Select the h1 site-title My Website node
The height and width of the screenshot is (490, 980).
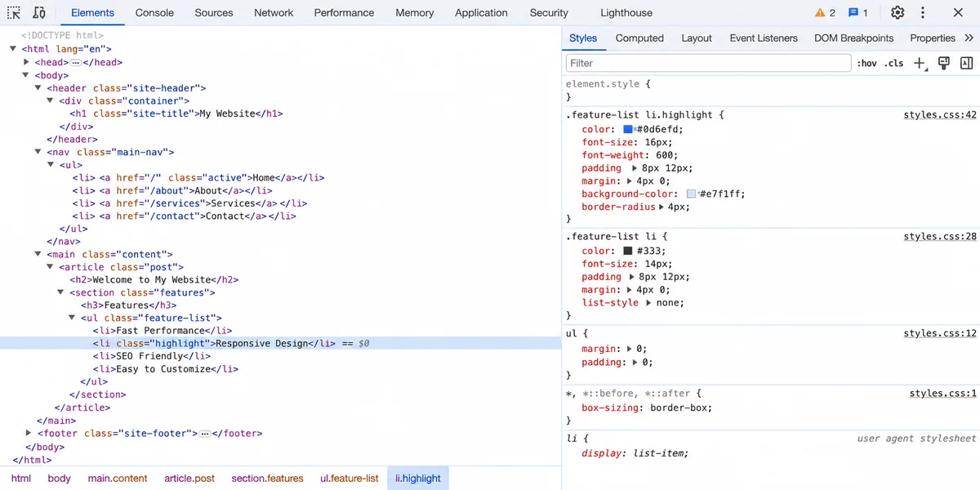coord(176,114)
